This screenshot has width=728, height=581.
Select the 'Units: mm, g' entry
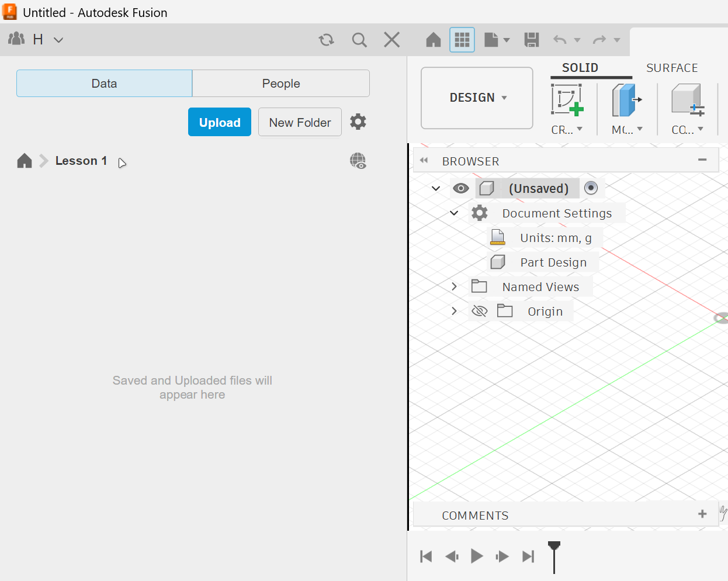point(556,238)
